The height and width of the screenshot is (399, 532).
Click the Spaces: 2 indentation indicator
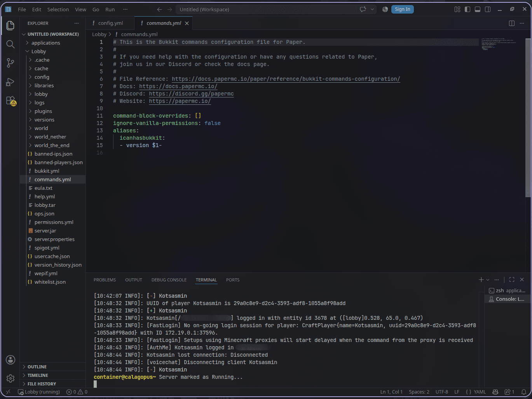419,392
